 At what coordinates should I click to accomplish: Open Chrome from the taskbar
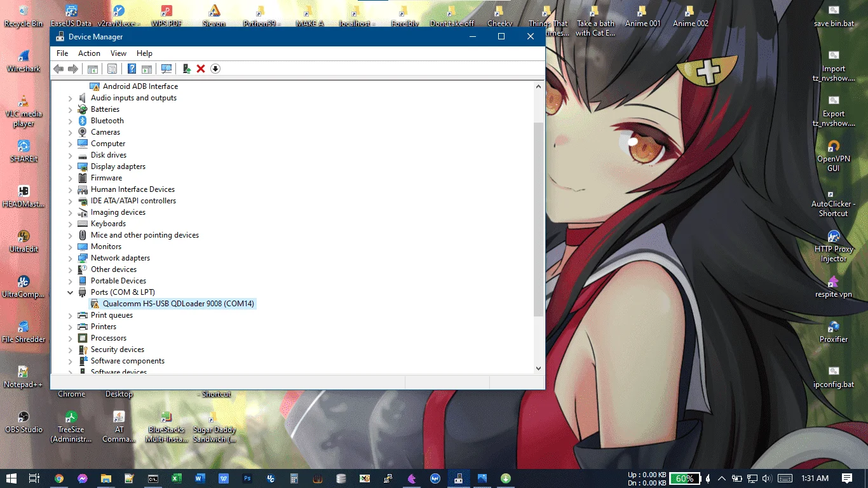(59, 478)
